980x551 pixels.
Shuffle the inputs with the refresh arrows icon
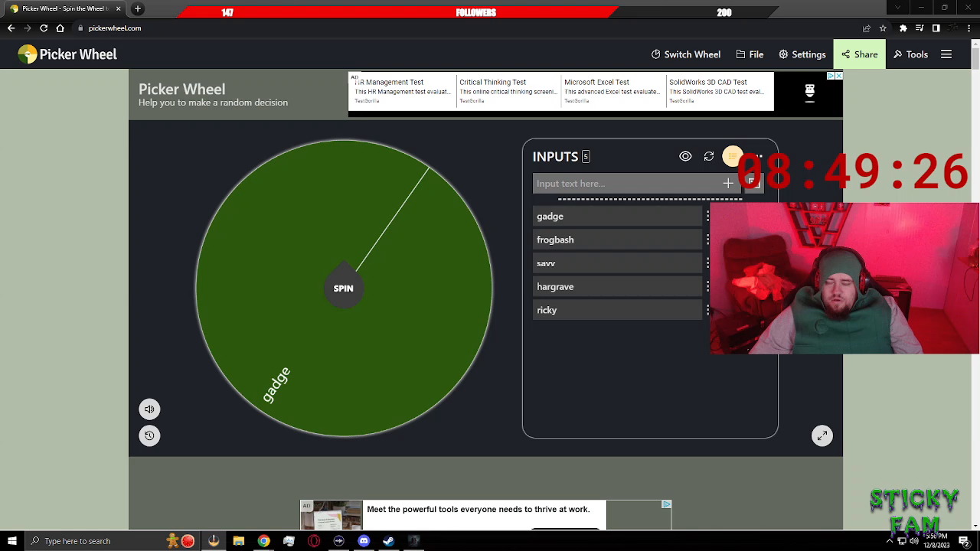point(709,156)
